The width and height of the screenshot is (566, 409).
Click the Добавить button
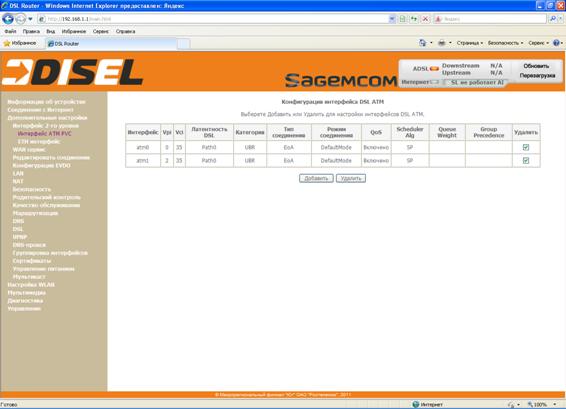pyautogui.click(x=316, y=178)
